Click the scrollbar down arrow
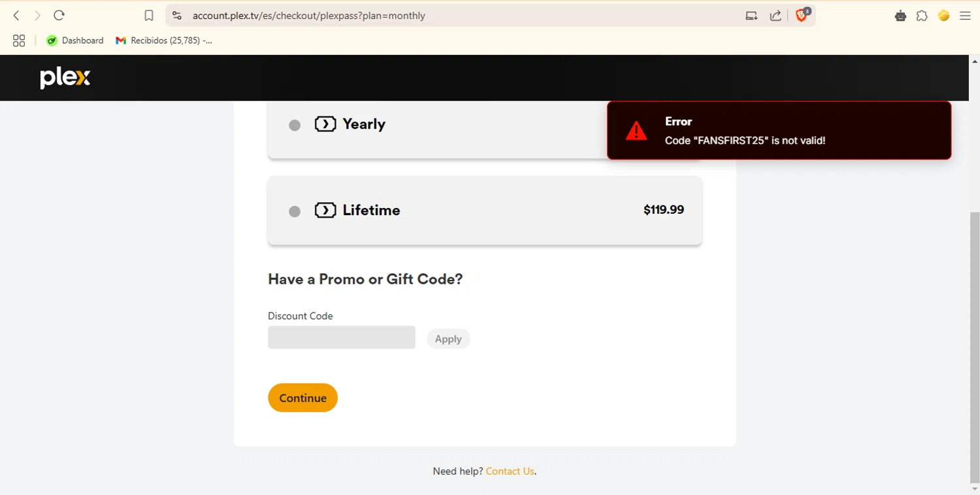The width and height of the screenshot is (980, 495). click(975, 489)
